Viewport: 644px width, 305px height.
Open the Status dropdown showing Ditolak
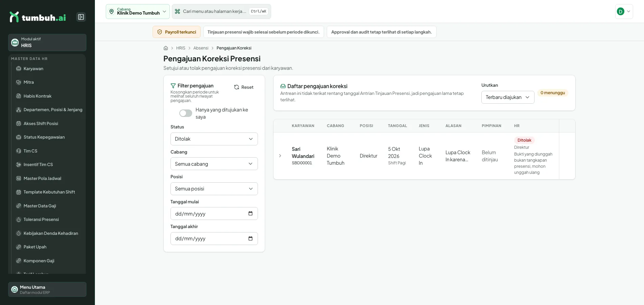[x=214, y=139]
